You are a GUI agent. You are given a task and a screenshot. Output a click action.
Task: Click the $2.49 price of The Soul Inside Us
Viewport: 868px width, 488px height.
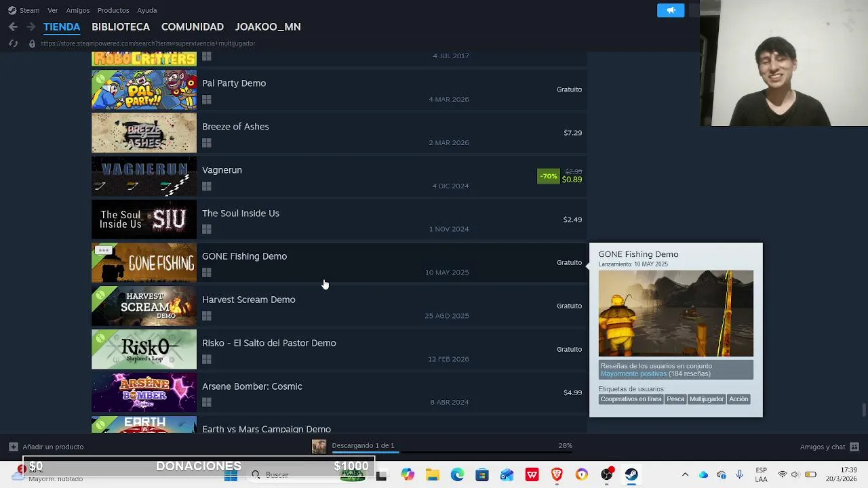click(x=572, y=220)
